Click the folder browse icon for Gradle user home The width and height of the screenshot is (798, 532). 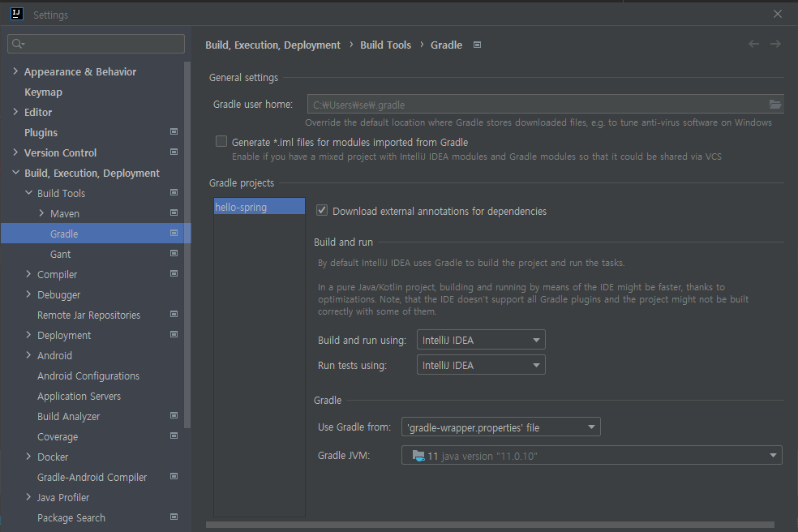point(774,105)
